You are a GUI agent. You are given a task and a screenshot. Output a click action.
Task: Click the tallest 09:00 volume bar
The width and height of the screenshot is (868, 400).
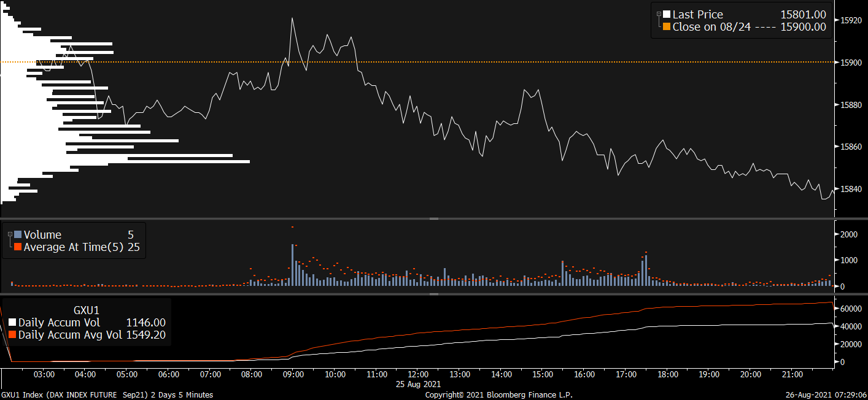pyautogui.click(x=293, y=265)
